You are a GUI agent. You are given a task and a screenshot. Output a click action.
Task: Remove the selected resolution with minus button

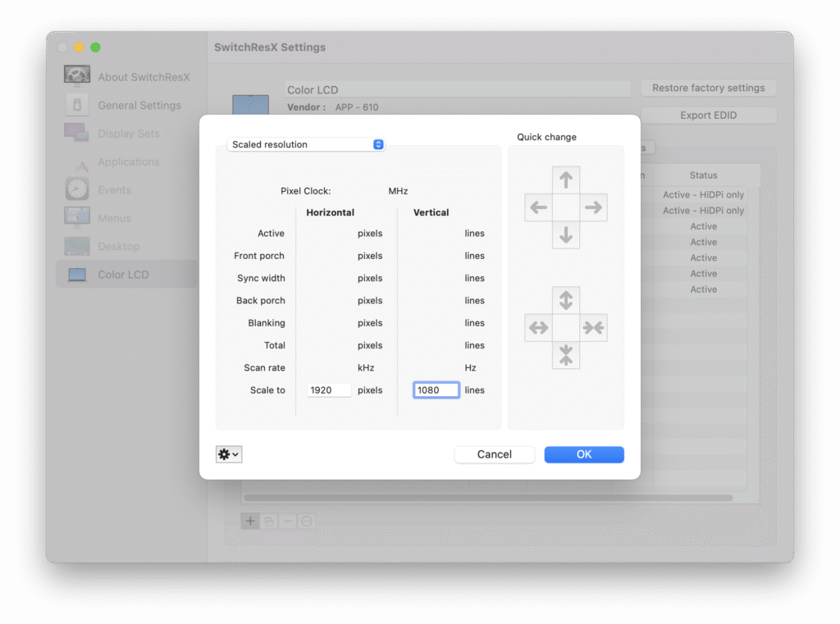pos(288,521)
